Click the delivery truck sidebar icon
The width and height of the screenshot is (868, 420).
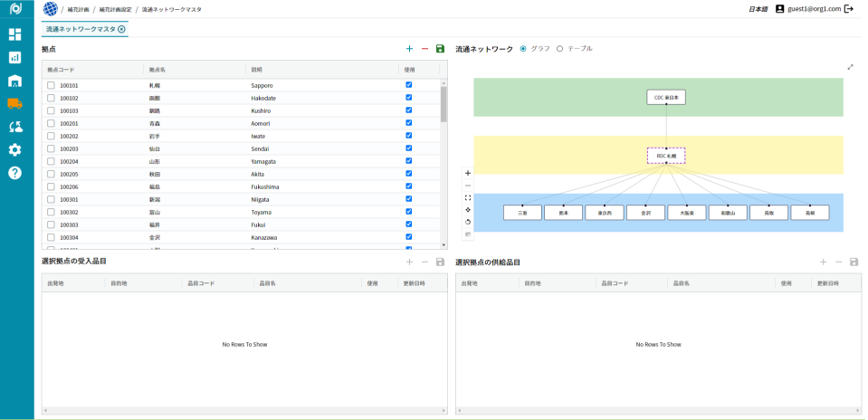point(14,103)
